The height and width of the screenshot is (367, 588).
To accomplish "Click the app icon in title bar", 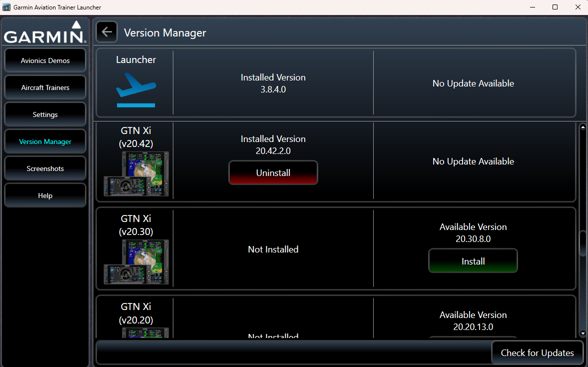I will coord(6,7).
